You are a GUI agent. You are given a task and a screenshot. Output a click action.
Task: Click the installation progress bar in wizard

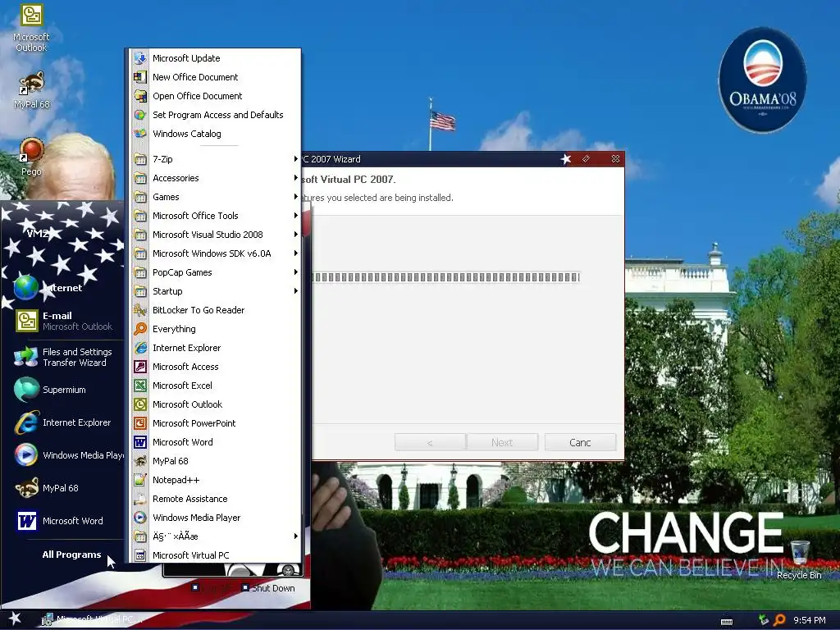(445, 277)
